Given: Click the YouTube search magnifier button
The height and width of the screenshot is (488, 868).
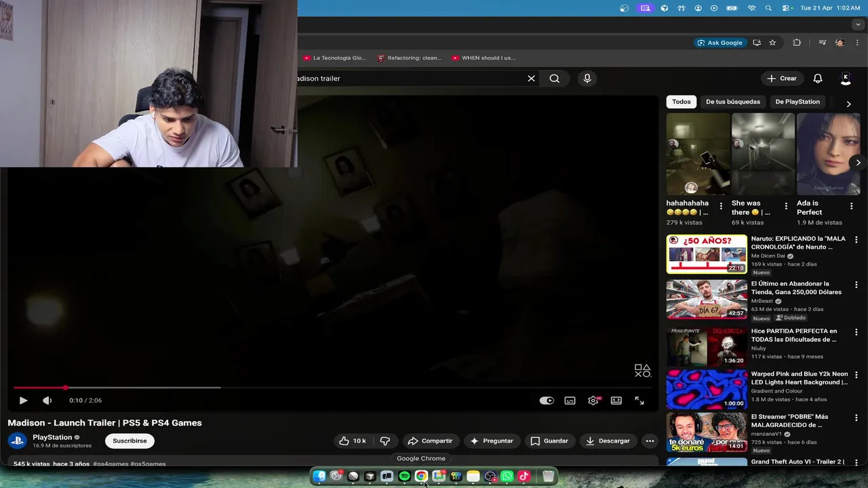Looking at the screenshot, I should [555, 79].
